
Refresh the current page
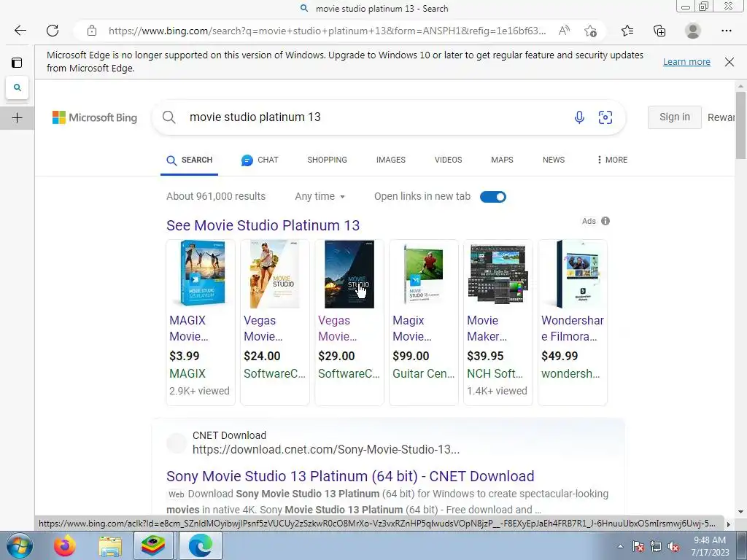(53, 31)
